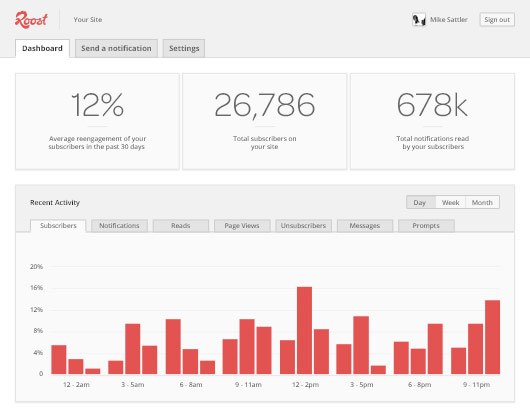Switch to the Dashboard tab
The width and height of the screenshot is (530, 419).
pyautogui.click(x=42, y=48)
